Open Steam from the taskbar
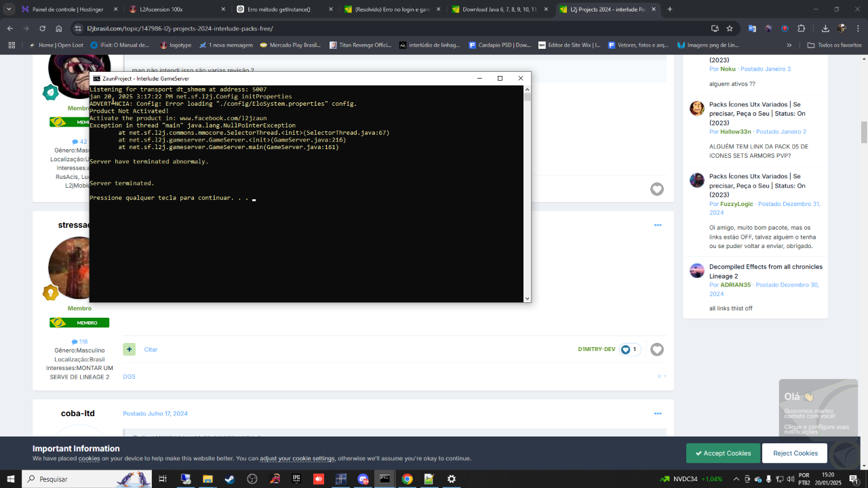868x488 pixels. [230, 479]
